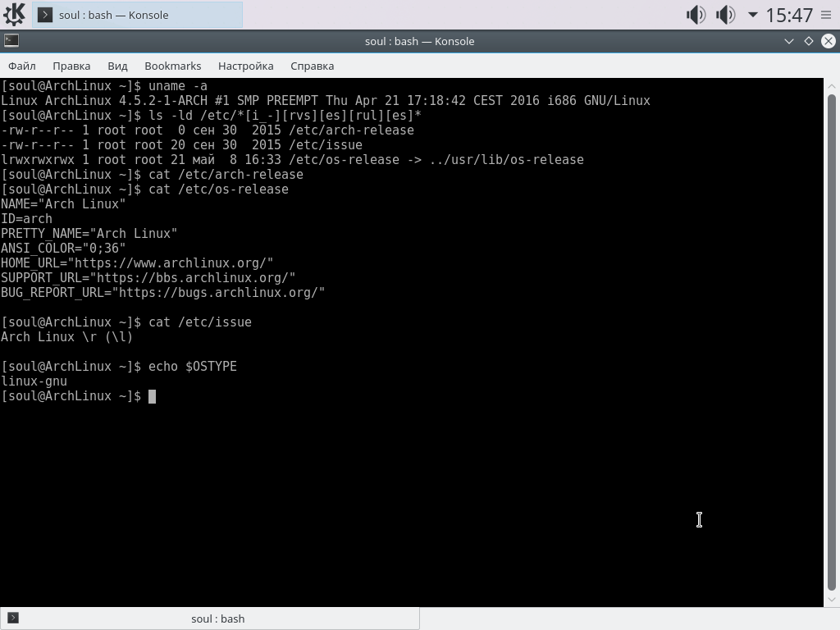Open the Справка menu

click(312, 66)
